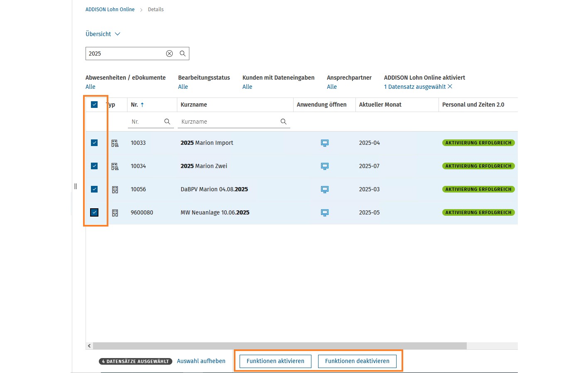
Task: Click Auswahl aufheben link
Action: coord(201,361)
